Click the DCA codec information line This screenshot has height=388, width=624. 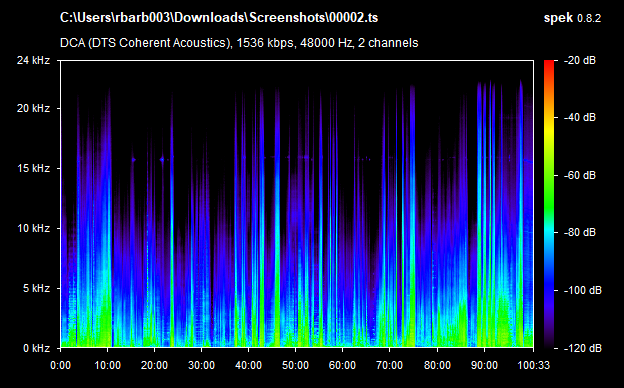[x=239, y=43]
